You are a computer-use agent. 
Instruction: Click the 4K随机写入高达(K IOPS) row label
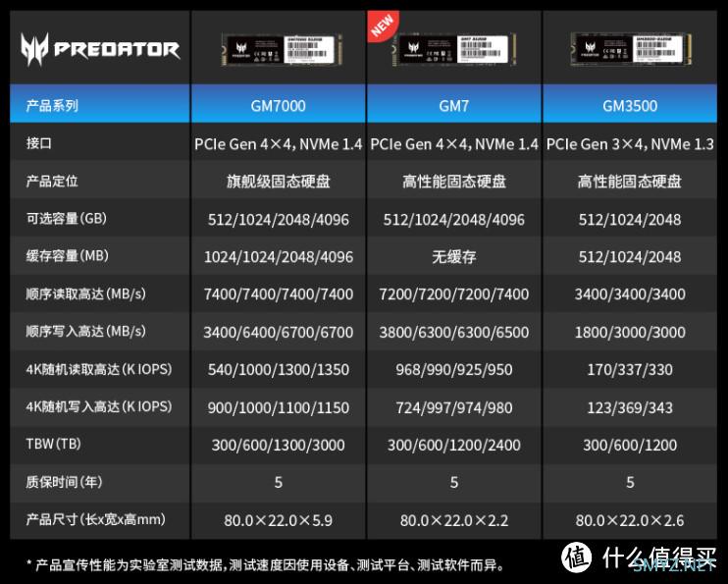click(99, 407)
